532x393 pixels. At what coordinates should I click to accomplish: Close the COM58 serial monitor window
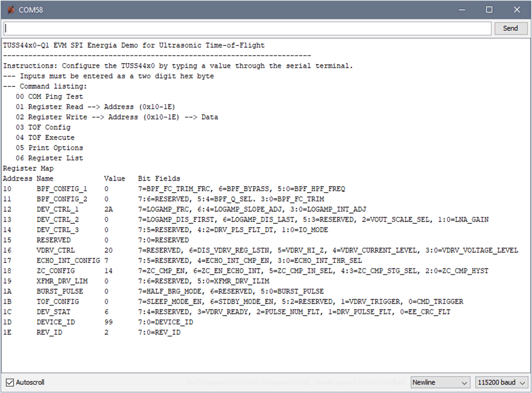click(x=517, y=10)
